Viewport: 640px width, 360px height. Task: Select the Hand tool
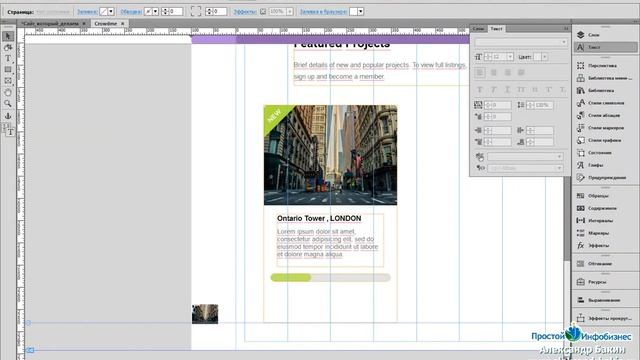[x=8, y=92]
